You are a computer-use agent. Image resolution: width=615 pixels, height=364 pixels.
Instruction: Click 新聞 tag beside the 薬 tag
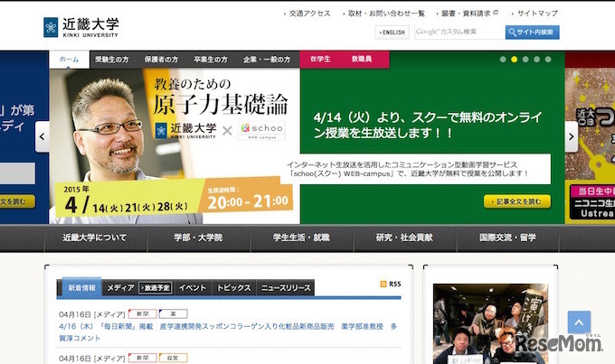[142, 313]
